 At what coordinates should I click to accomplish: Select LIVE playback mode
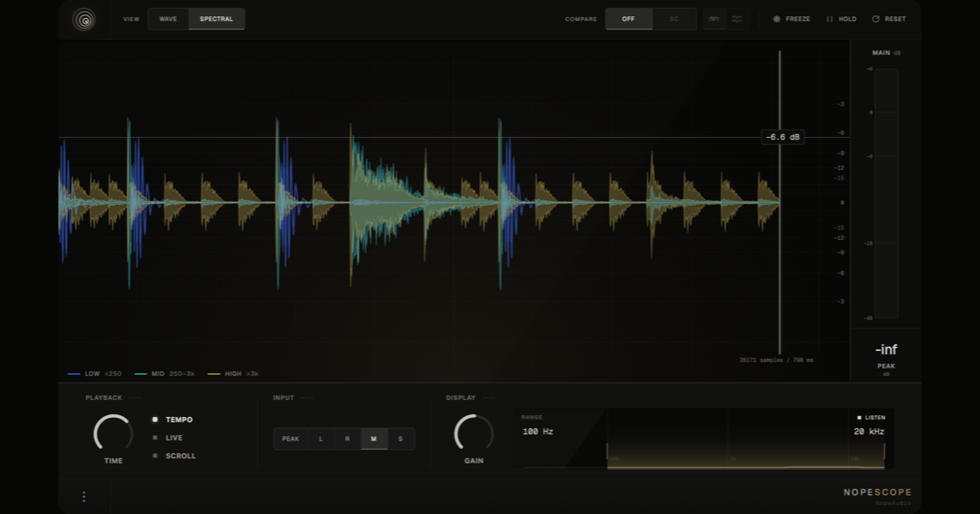click(x=168, y=437)
